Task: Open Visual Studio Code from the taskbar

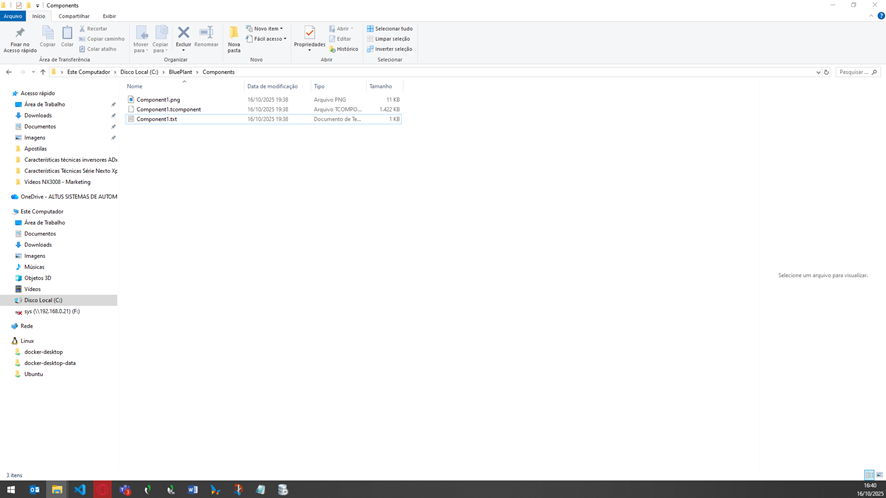Action: (x=79, y=490)
